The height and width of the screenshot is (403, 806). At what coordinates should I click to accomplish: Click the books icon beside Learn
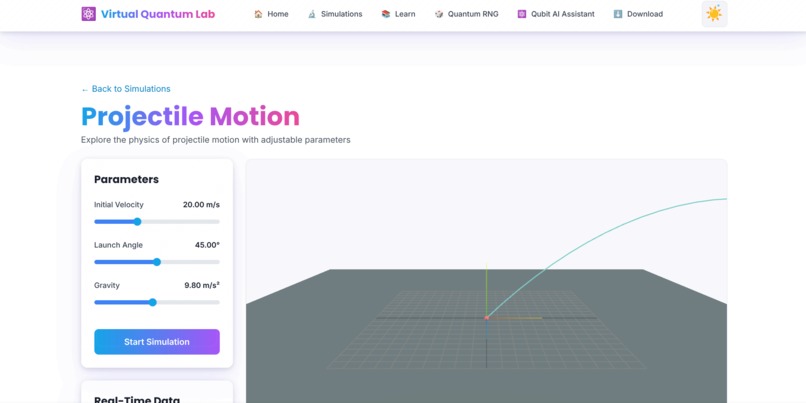(x=386, y=14)
